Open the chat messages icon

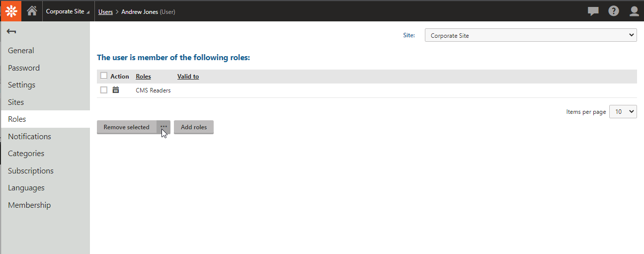[x=593, y=11]
